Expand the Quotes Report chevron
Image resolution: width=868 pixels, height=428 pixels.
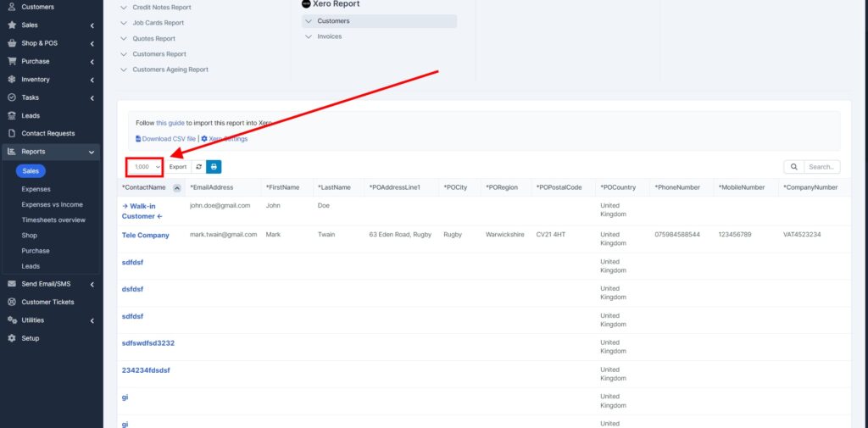pos(124,39)
